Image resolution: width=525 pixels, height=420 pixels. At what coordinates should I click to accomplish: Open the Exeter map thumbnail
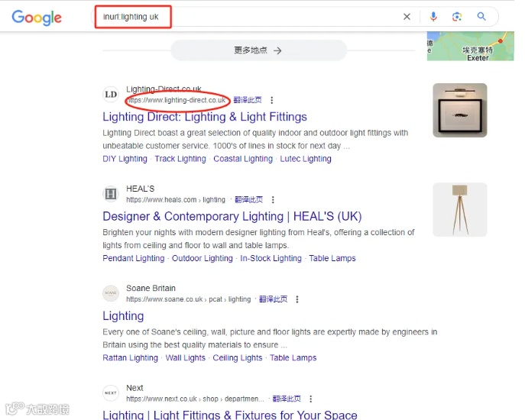(471, 46)
